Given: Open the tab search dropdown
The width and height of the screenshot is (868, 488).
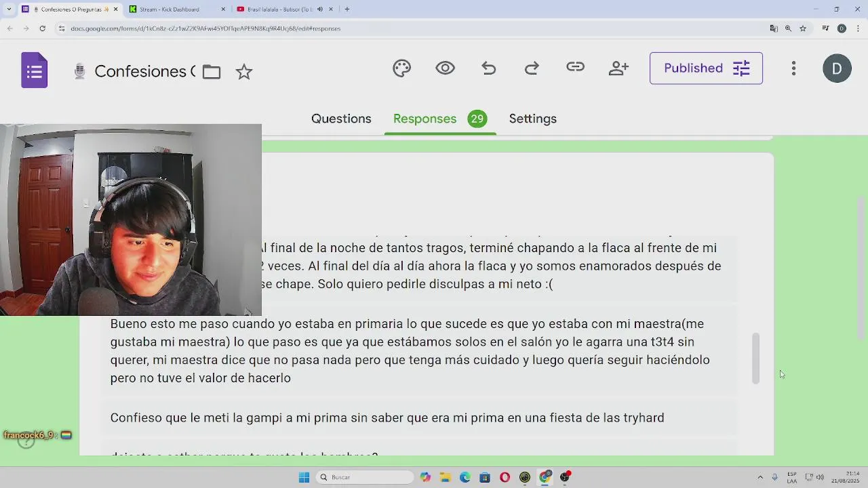Looking at the screenshot, I should (x=9, y=9).
